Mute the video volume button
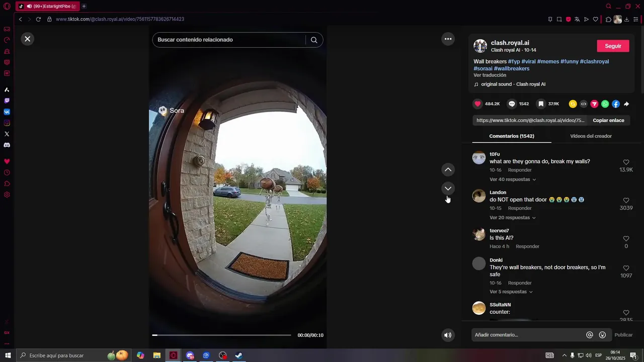This screenshot has height=362, width=644. (x=448, y=335)
